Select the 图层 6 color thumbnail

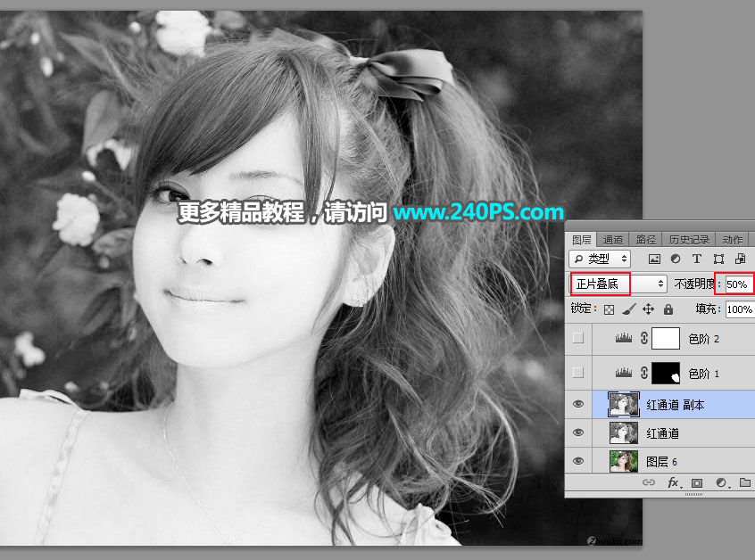[x=624, y=461]
